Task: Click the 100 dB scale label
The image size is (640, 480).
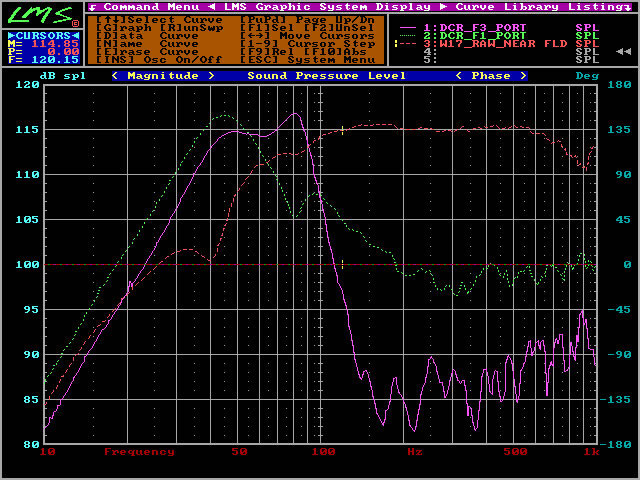Action: point(28,264)
